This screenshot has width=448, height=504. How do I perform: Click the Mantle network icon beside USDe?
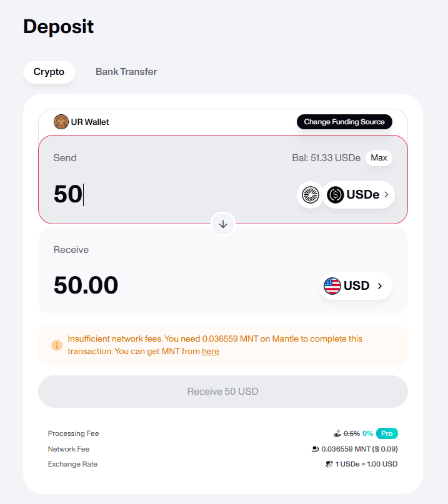[310, 195]
